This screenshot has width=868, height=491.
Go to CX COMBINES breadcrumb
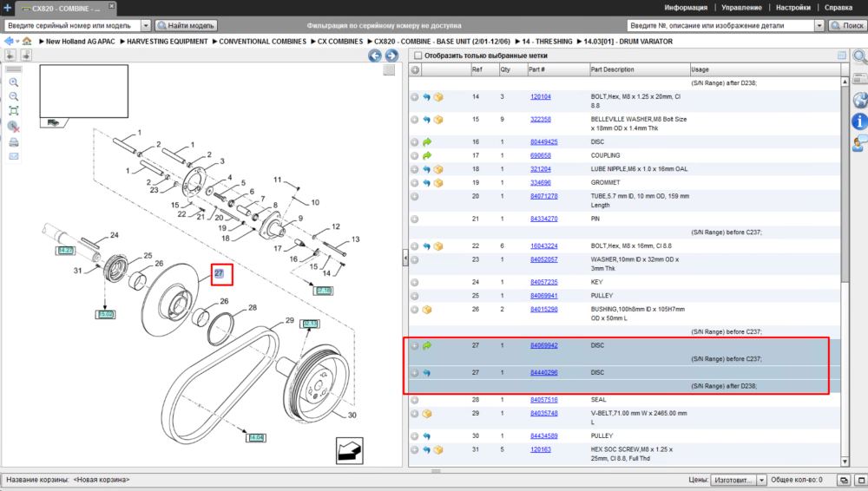pyautogui.click(x=340, y=42)
